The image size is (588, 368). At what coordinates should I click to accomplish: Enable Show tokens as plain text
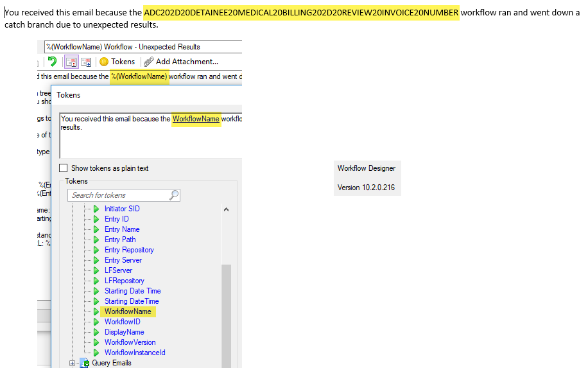63,168
